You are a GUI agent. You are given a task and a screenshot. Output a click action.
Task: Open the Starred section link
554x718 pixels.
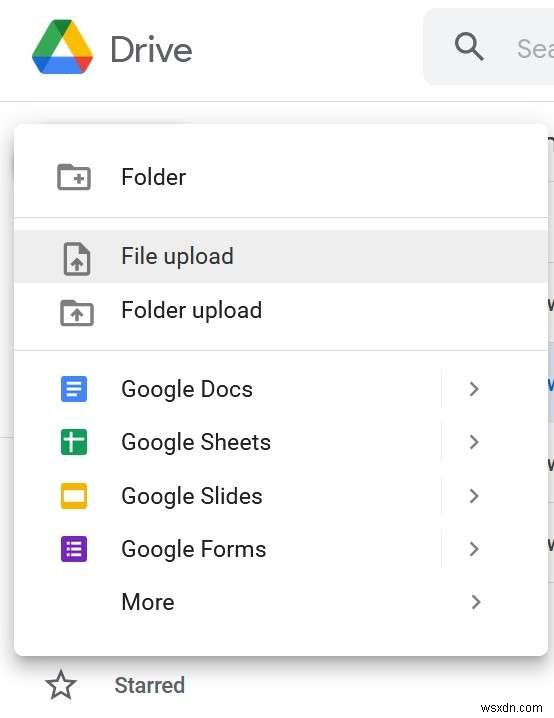pos(149,685)
